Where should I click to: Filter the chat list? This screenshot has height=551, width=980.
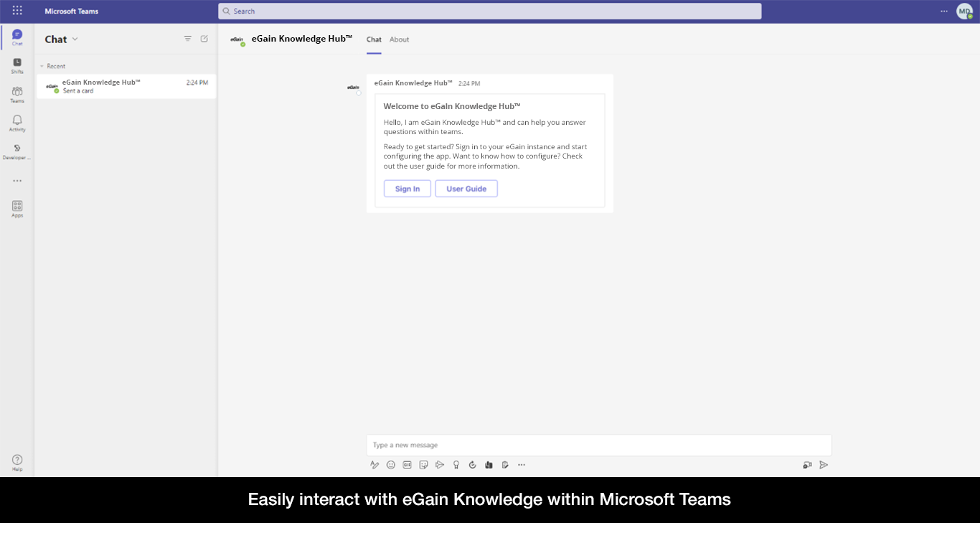coord(188,39)
